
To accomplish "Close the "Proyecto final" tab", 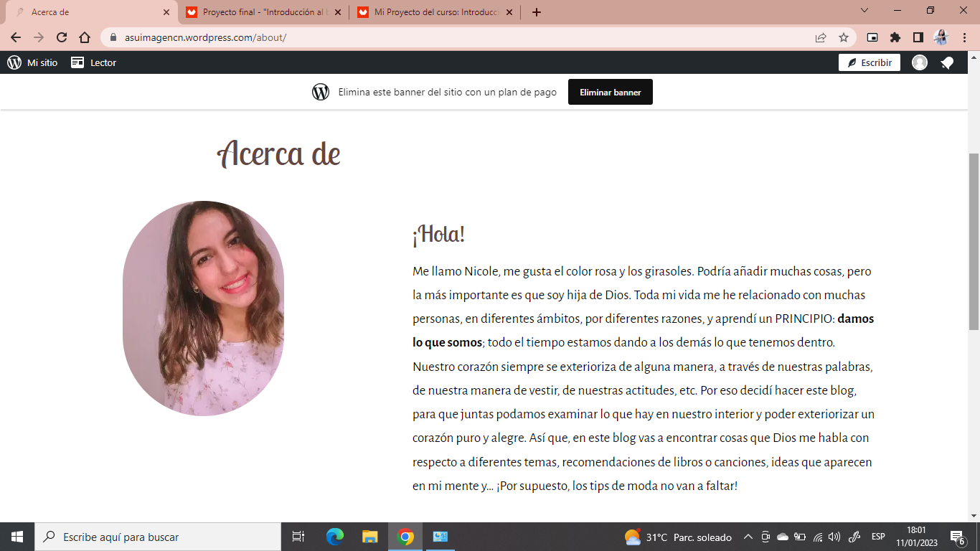I will 338,12.
